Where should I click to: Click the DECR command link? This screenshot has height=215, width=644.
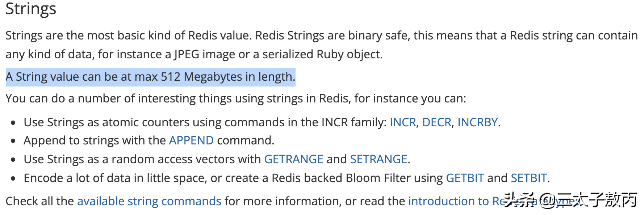(436, 122)
